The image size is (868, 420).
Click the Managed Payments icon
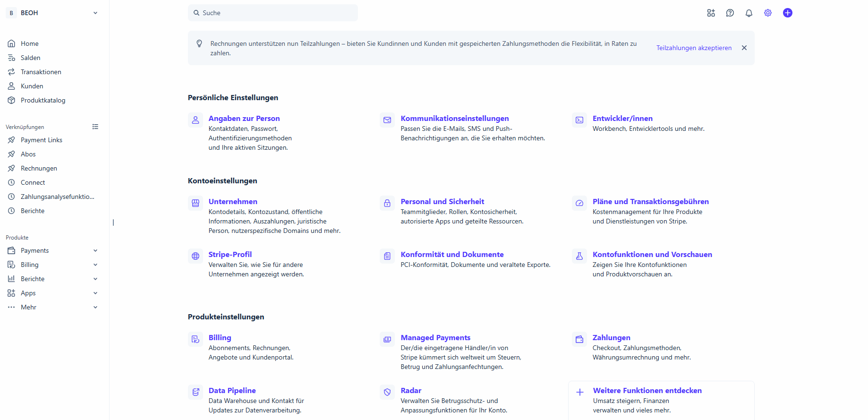coord(387,339)
